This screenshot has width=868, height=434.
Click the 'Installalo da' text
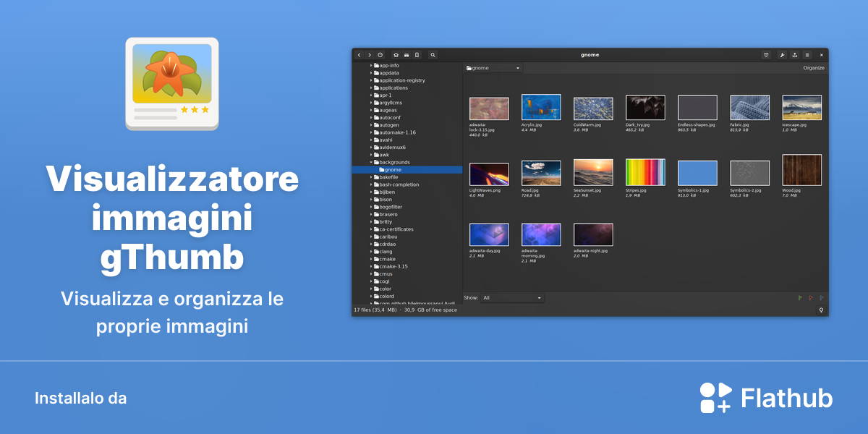(80, 399)
